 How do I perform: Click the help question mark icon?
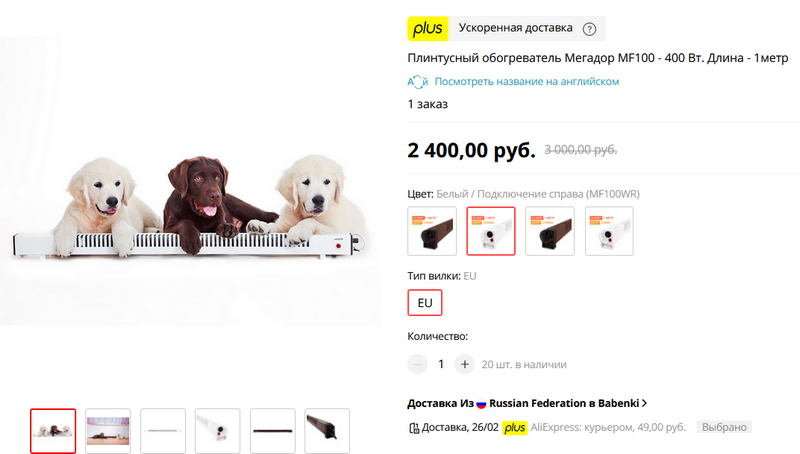(x=589, y=29)
